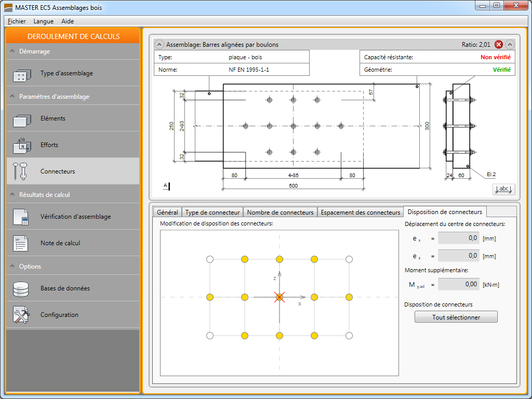Switch to the Général tab
Image resolution: width=532 pixels, height=399 pixels.
click(x=167, y=212)
